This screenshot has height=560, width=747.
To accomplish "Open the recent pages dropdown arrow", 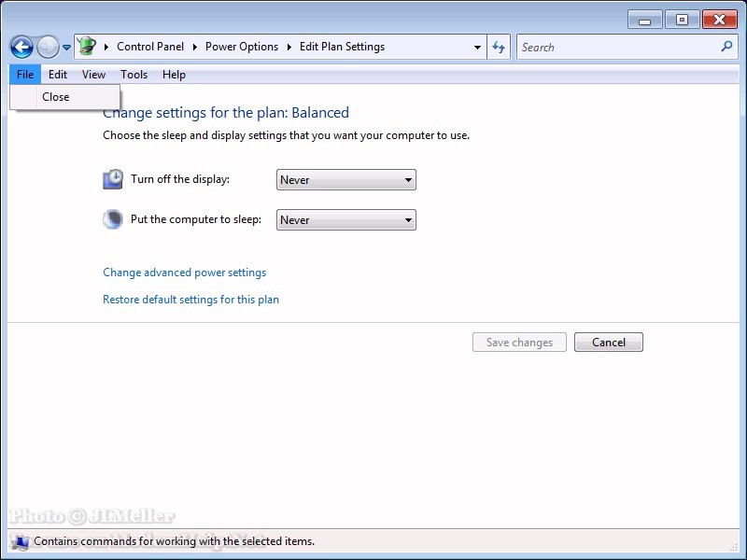I will [x=66, y=48].
